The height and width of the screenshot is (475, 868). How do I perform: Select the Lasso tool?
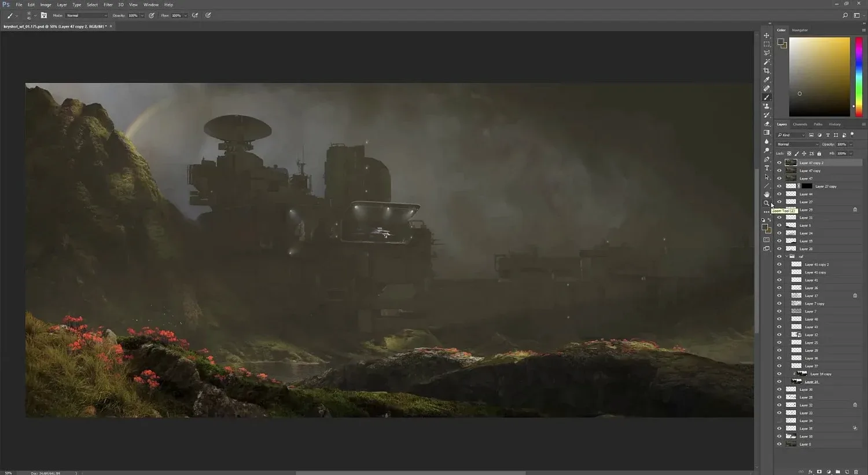click(x=767, y=53)
